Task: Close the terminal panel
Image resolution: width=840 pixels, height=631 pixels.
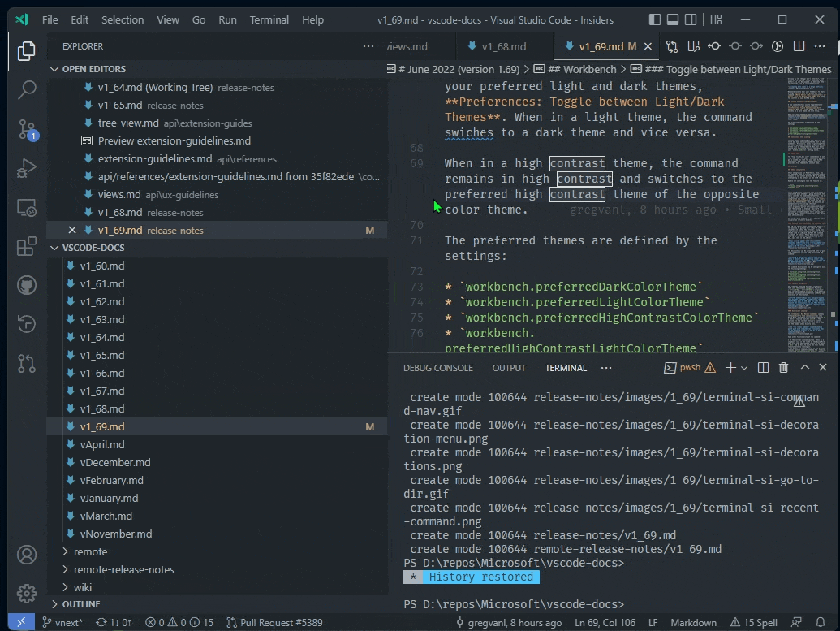Action: click(823, 367)
